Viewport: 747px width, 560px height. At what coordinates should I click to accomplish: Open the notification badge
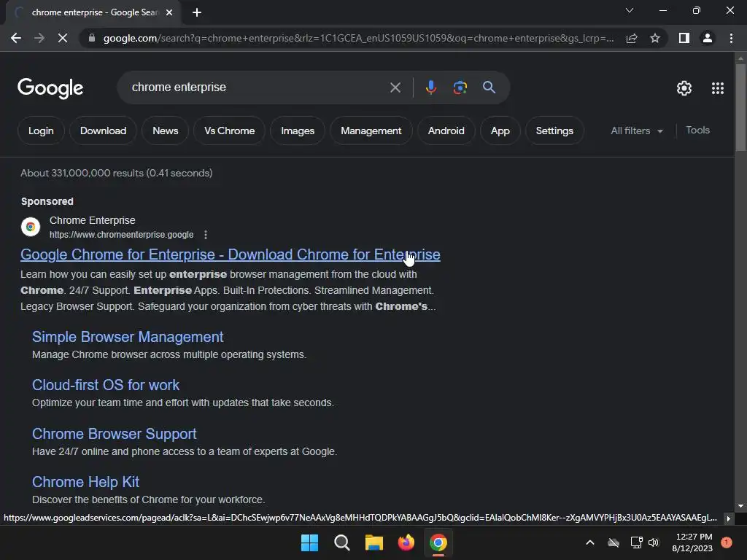[727, 542]
